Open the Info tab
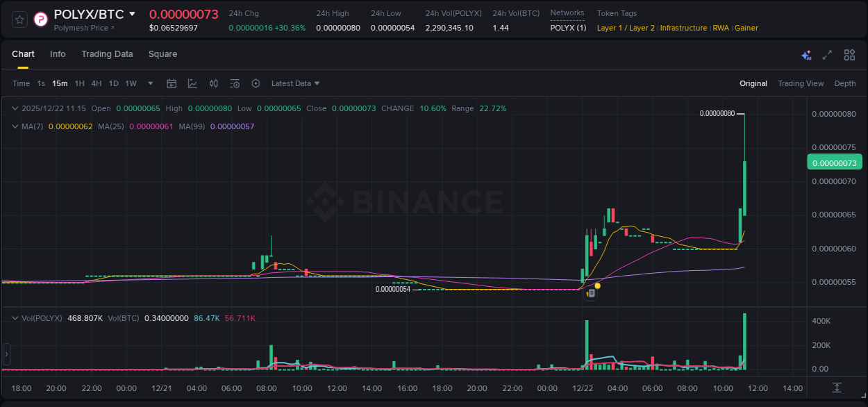 (58, 54)
